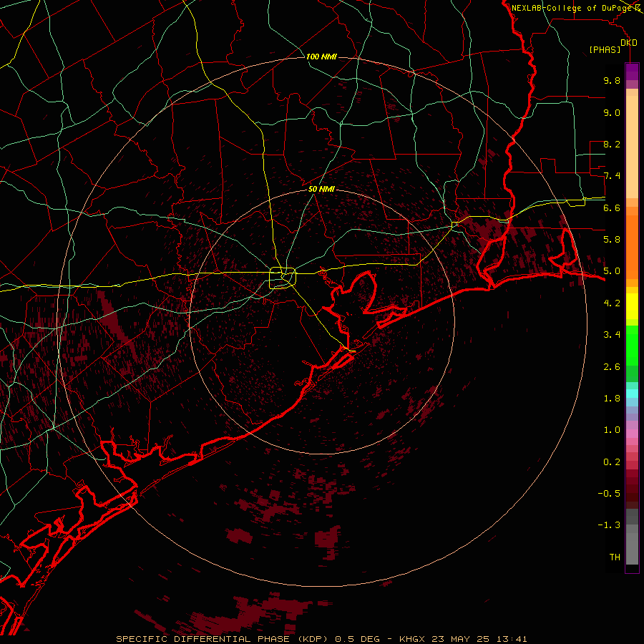Click the 1.0 value on color scale
Screen dimensions: 644x644
pos(612,430)
